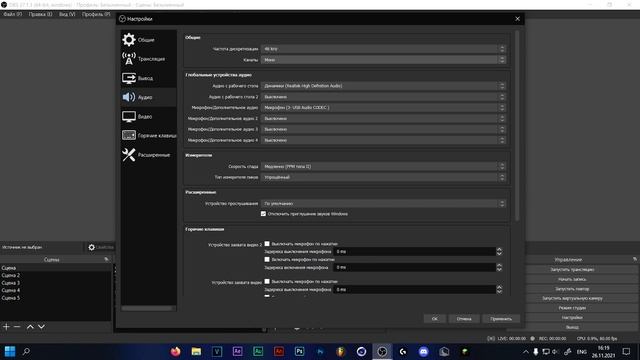Toggle push-to-mute checkbox for capture device 2

(x=267, y=244)
